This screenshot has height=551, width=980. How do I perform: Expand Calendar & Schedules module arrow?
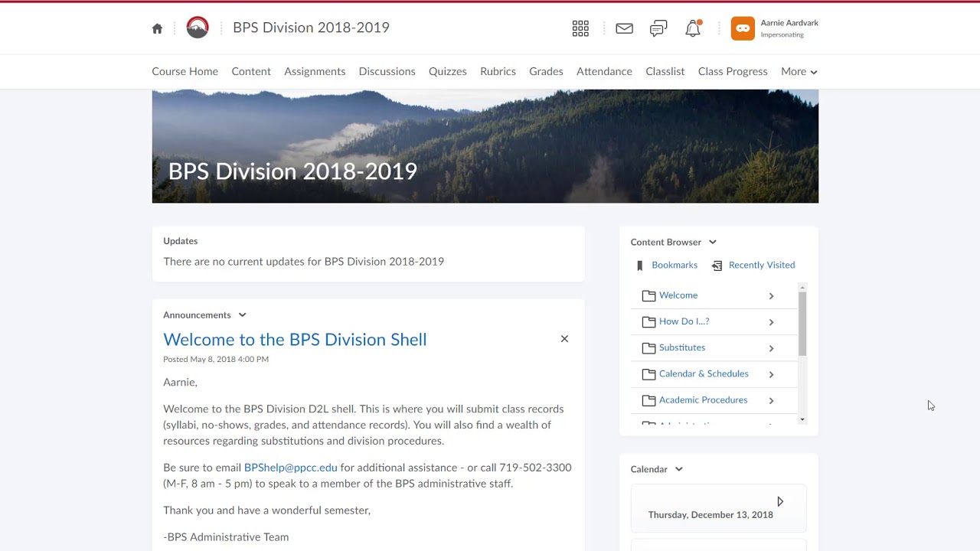pos(771,374)
